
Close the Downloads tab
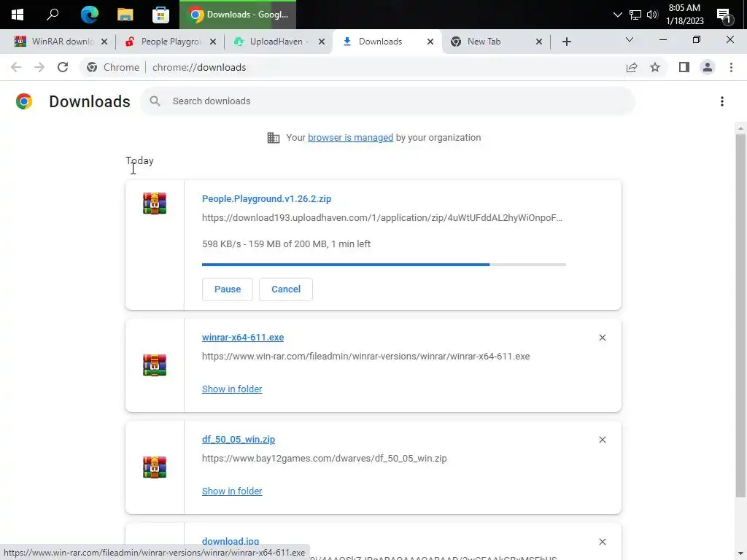(x=430, y=42)
